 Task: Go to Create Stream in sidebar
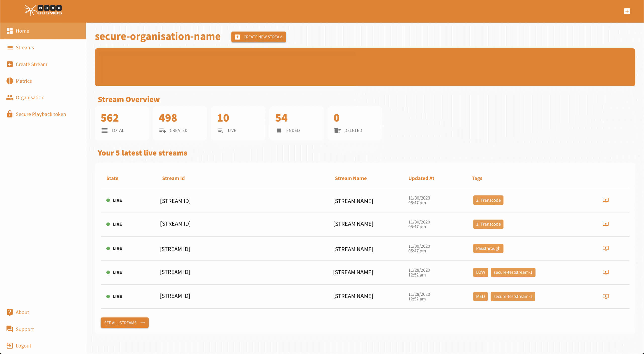[31, 64]
